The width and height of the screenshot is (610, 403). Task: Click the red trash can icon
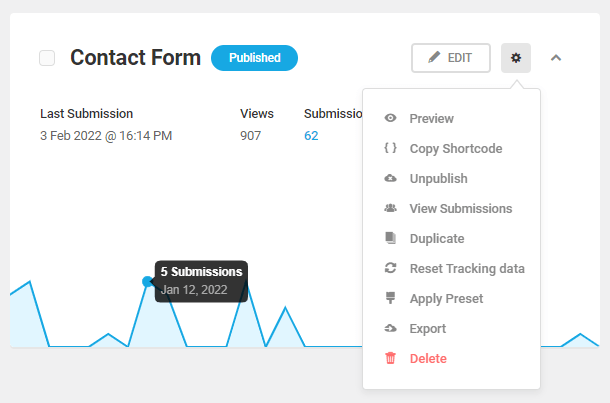(391, 358)
